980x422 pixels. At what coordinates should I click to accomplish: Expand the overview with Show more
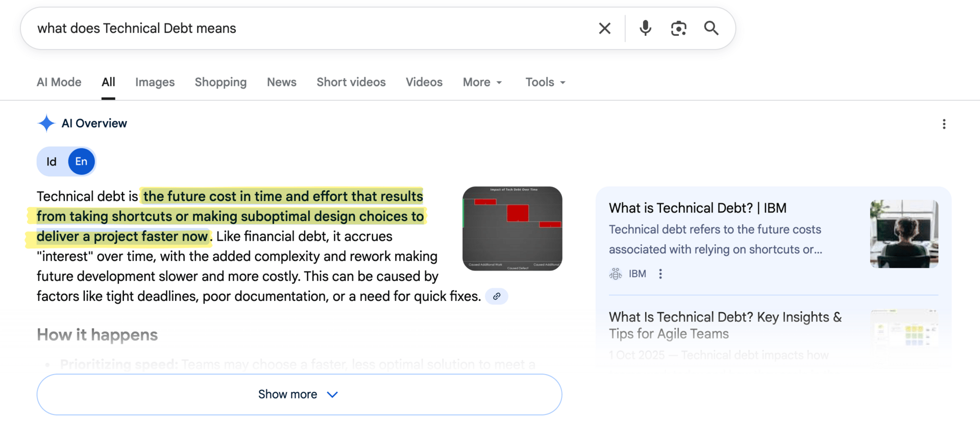(299, 394)
